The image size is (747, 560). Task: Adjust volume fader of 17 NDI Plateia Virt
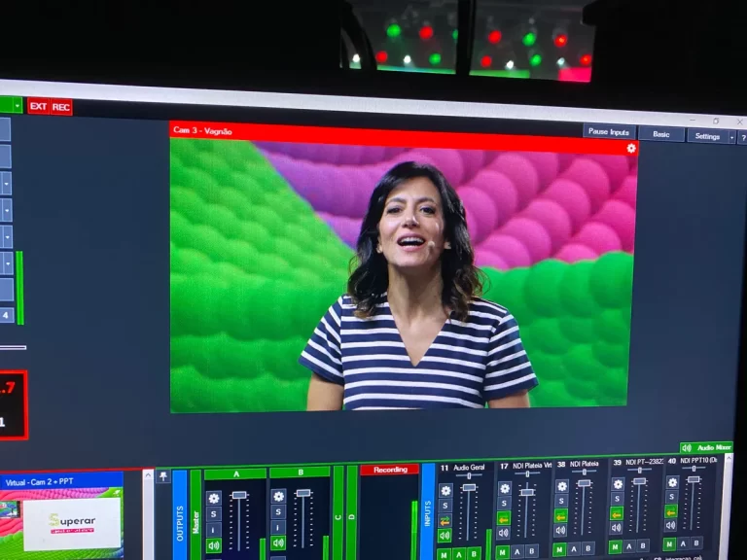click(x=527, y=492)
